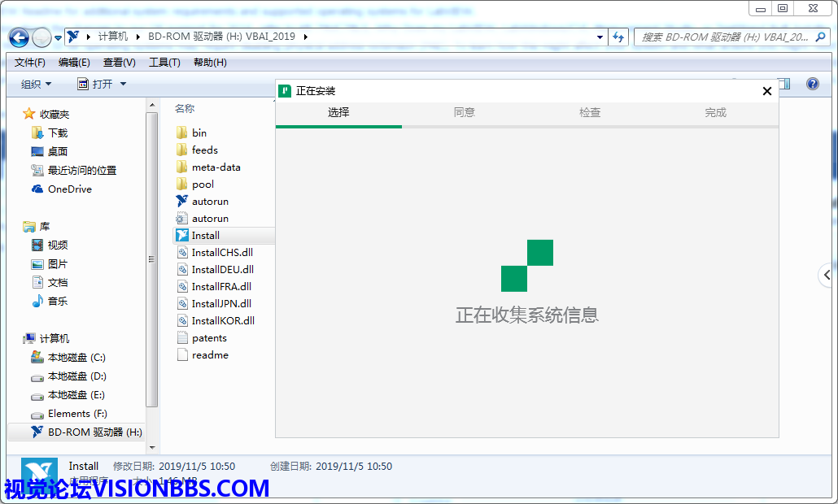Close the 正在安装 installer dialog
The width and height of the screenshot is (838, 504).
pos(766,92)
